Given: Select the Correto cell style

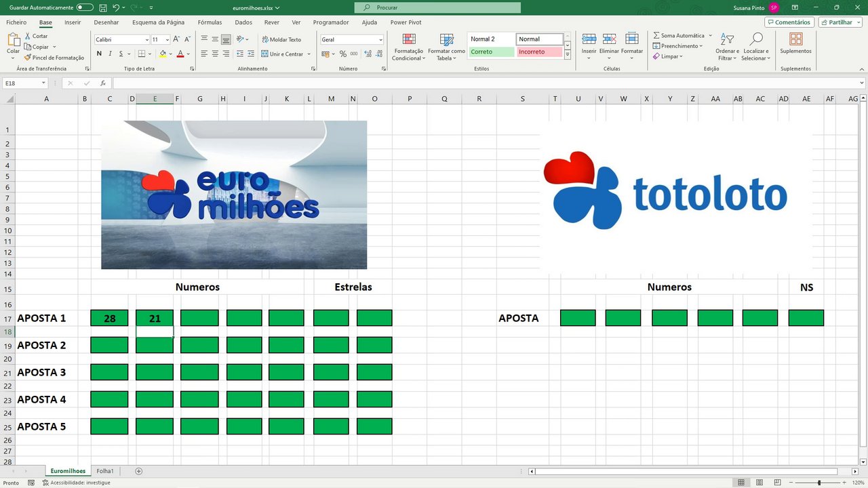Looking at the screenshot, I should 491,52.
